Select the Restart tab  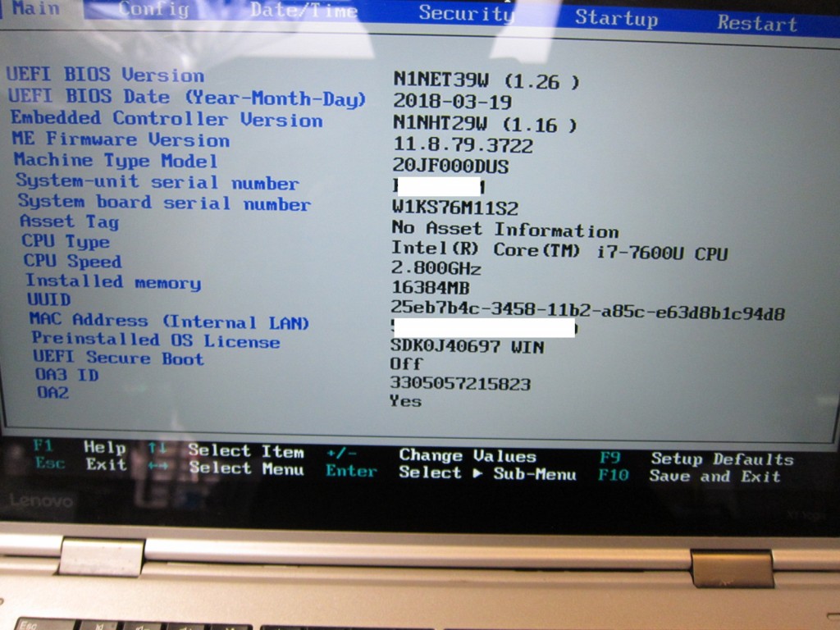point(757,23)
